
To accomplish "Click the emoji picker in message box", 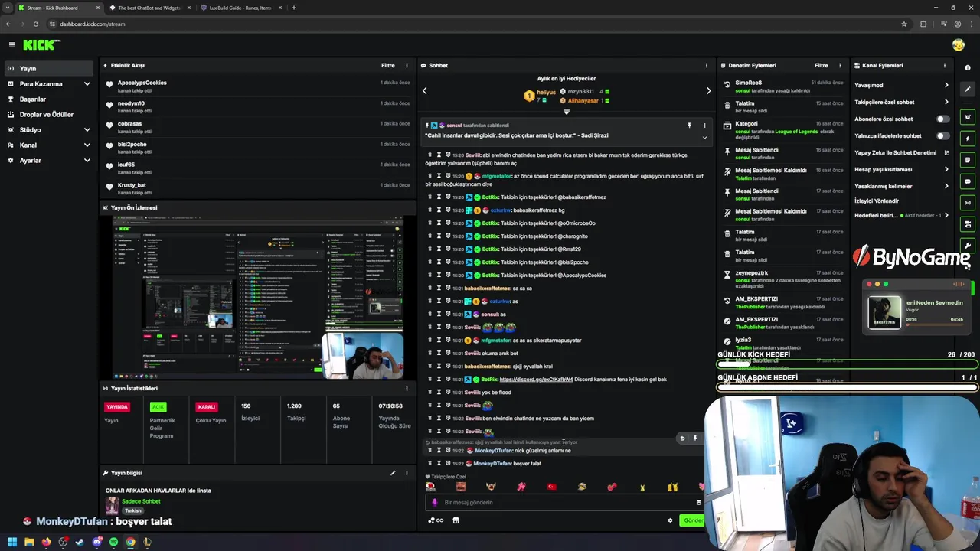I will pyautogui.click(x=698, y=503).
